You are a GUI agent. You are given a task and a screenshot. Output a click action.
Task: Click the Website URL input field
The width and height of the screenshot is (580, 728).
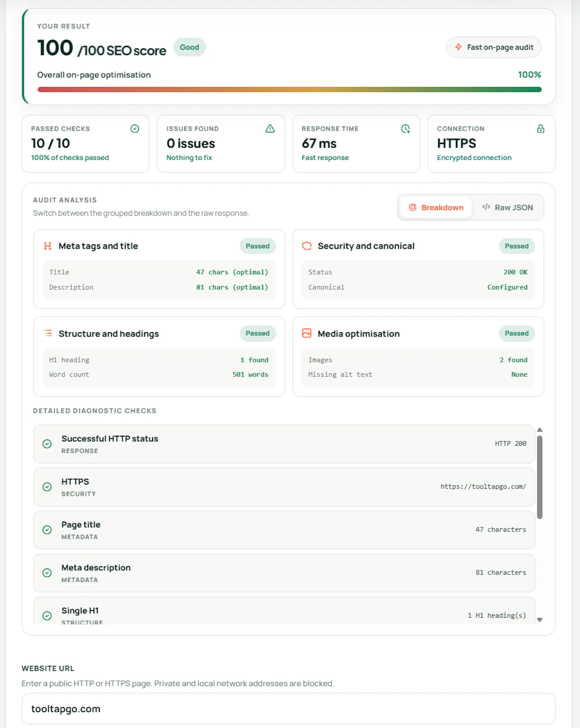289,709
